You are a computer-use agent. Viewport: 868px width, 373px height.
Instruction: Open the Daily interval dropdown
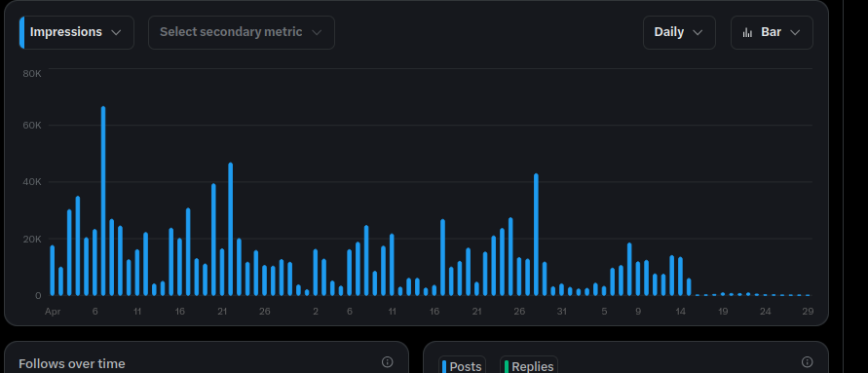coord(679,33)
